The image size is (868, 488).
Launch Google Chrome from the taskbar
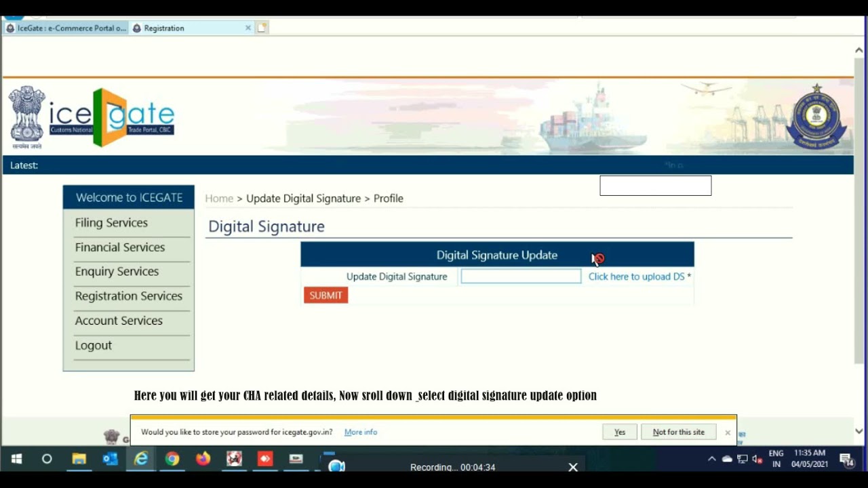click(172, 459)
